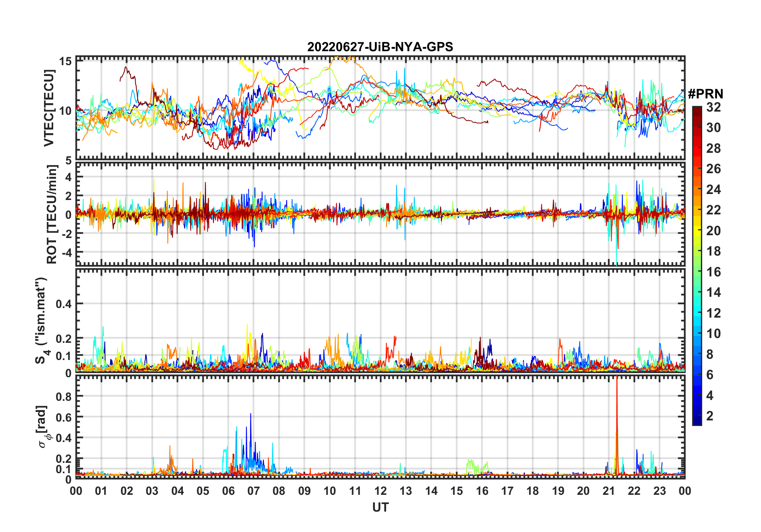Screen dimensions: 761x532
Task: Select colorbar tick label 32
Action: point(713,107)
